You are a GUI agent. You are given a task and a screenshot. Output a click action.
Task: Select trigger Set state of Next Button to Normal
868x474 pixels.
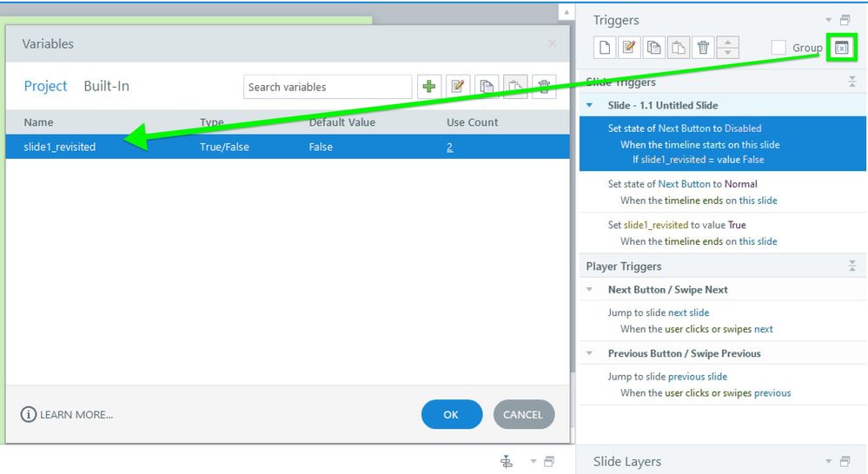[x=722, y=192]
